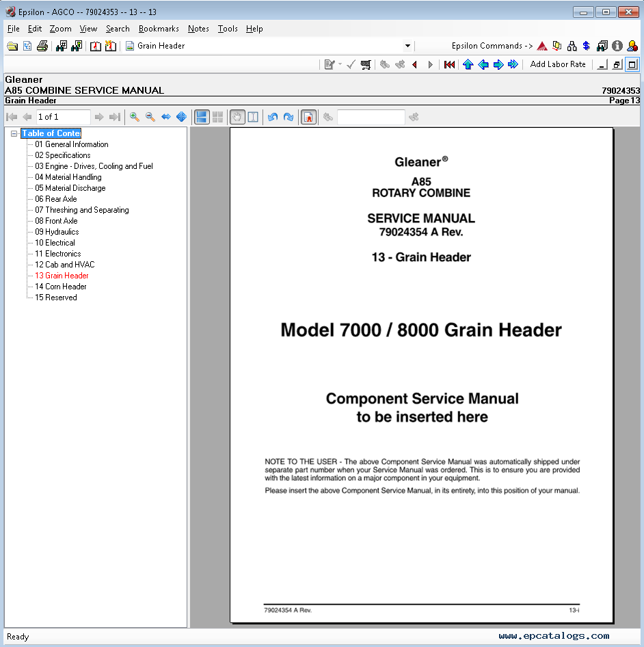Viewport: 644px width, 647px height.
Task: Open the Tools menu
Action: [x=228, y=29]
